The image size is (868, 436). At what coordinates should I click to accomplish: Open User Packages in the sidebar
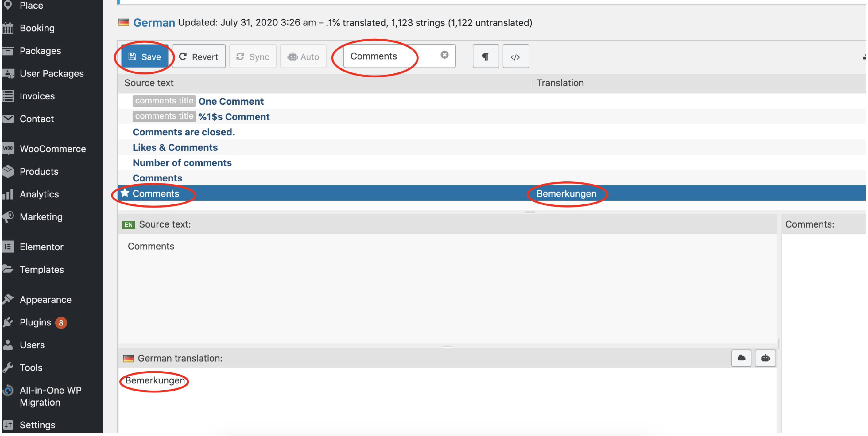coord(51,73)
